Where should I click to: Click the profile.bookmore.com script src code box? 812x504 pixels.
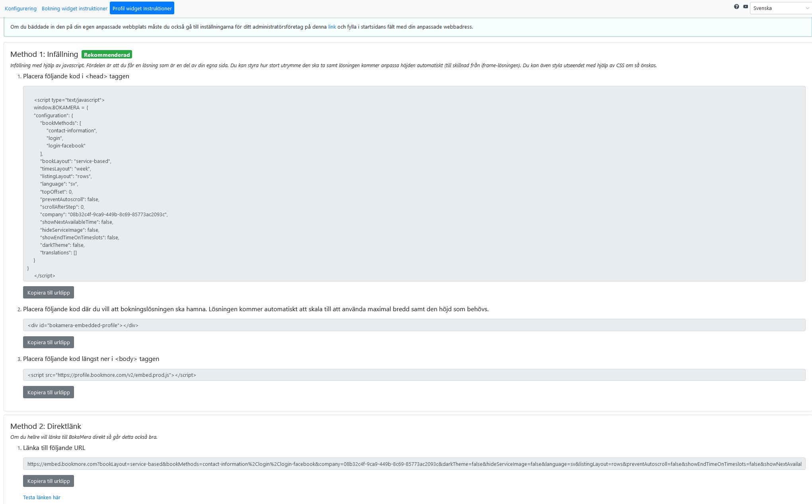(x=414, y=375)
